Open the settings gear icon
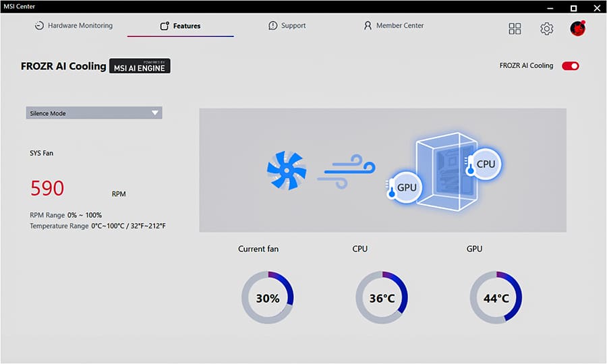This screenshot has height=364, width=607. pyautogui.click(x=546, y=28)
